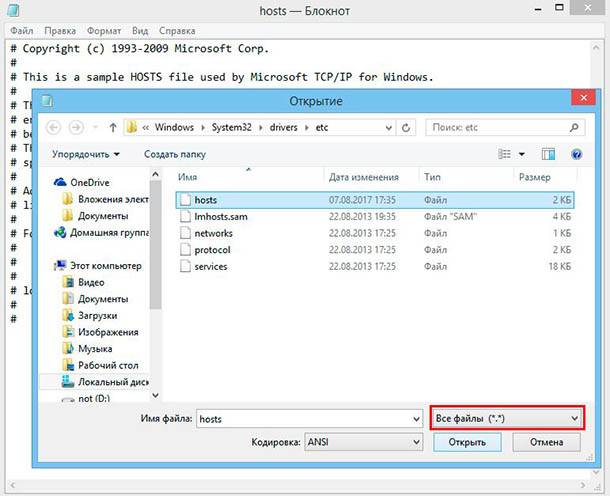The width and height of the screenshot is (610, 496).
Task: Click the folder icon in address bar
Action: [x=132, y=127]
